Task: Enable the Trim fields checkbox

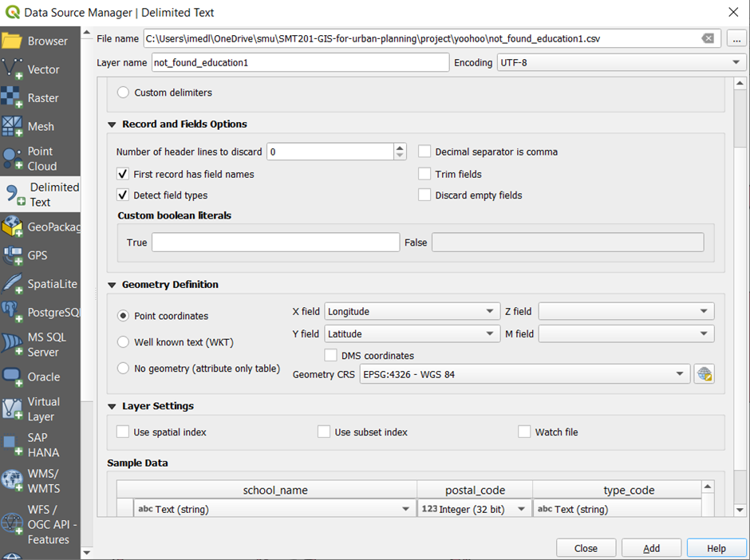Action: (424, 174)
